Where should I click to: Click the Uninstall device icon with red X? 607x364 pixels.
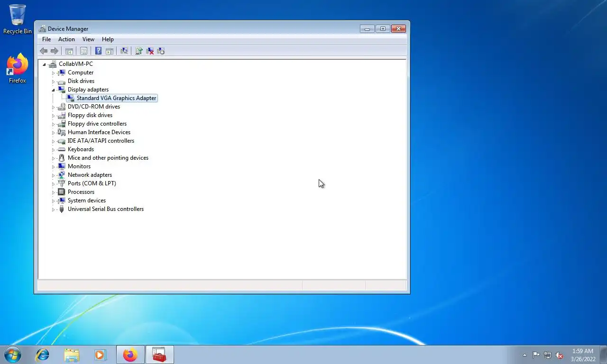pos(150,51)
